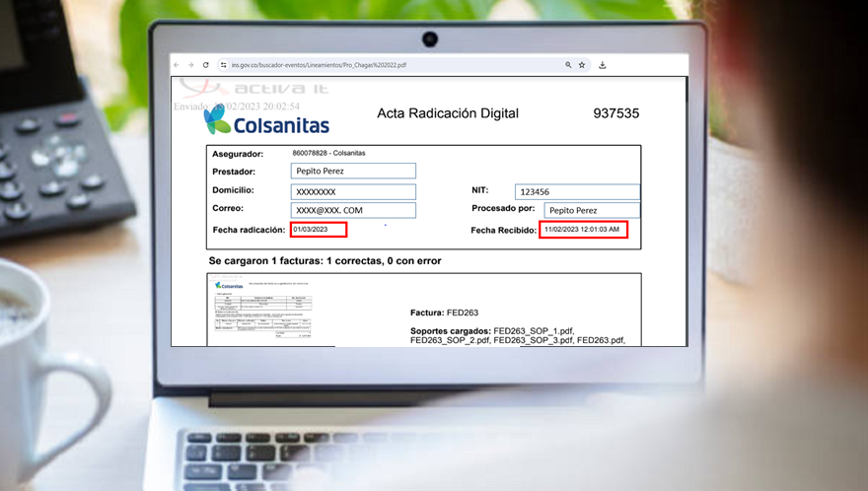Click the NIT label
Viewport: 868px width, 491px height.
click(x=480, y=190)
